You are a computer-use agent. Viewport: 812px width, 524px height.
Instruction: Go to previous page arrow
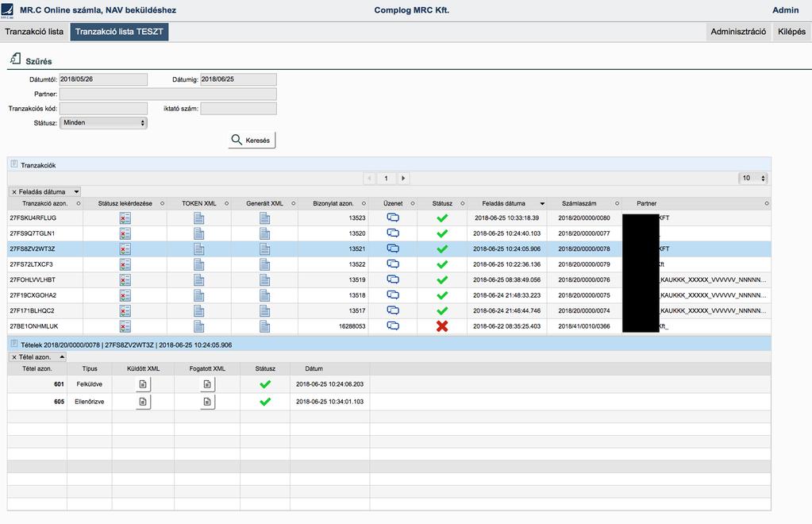[x=369, y=178]
